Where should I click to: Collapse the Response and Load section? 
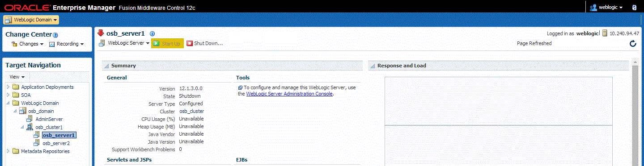coord(373,66)
